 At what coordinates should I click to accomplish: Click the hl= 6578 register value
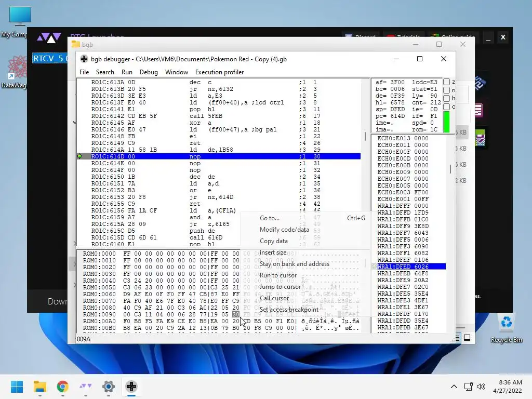(x=390, y=102)
